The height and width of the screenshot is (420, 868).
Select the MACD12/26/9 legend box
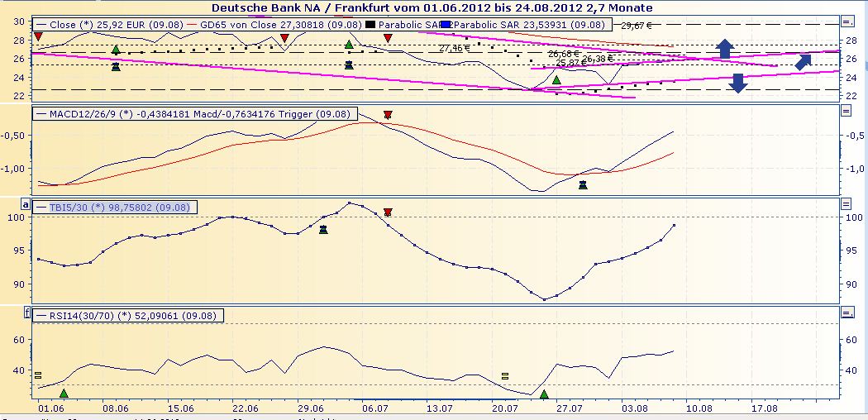tap(195, 114)
